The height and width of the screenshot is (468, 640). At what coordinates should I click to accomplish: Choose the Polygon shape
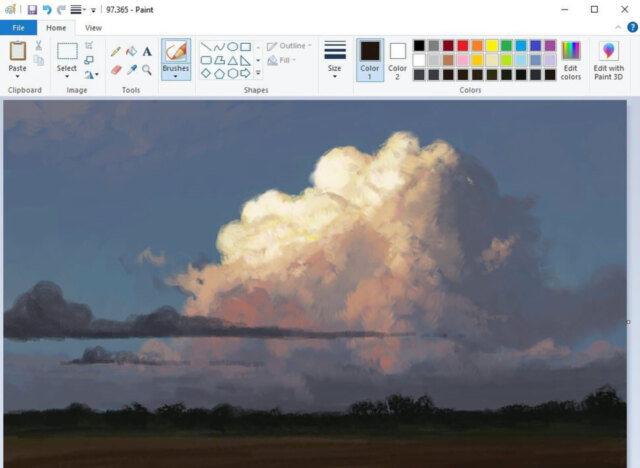(219, 60)
